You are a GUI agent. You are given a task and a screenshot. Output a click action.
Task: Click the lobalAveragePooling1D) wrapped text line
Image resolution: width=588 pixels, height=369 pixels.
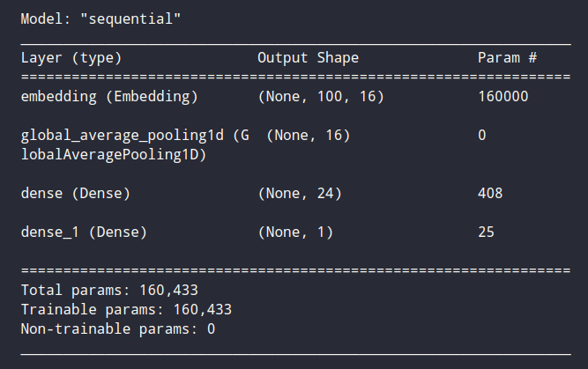click(112, 153)
